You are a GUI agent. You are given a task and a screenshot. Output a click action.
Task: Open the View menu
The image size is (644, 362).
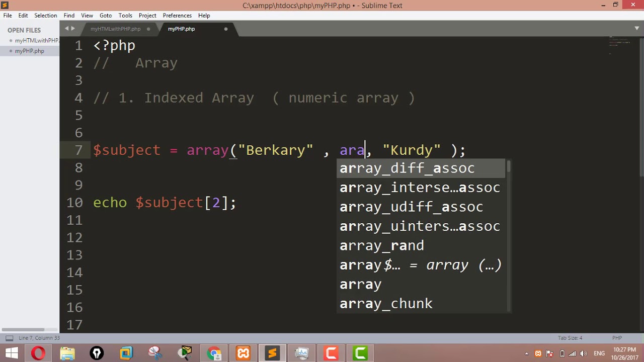(x=87, y=16)
